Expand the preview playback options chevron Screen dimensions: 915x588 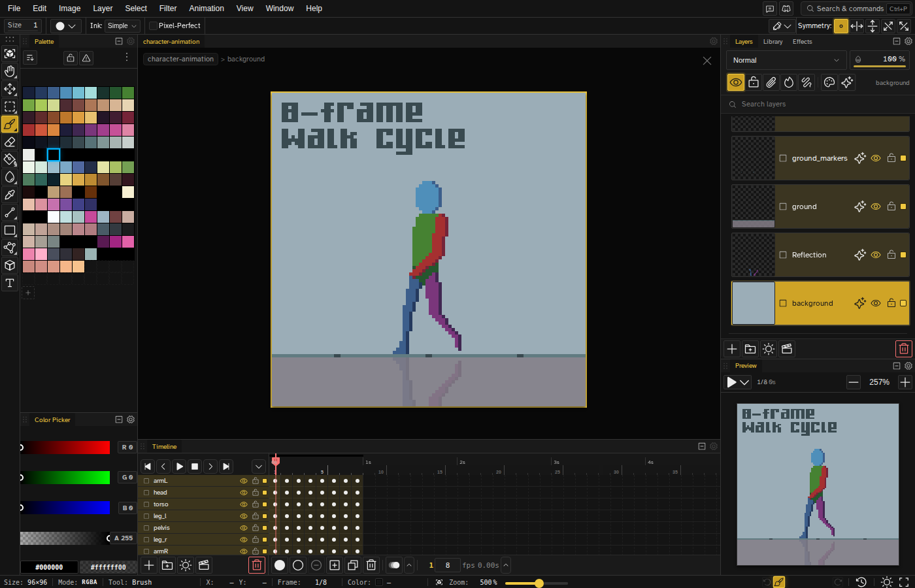744,382
